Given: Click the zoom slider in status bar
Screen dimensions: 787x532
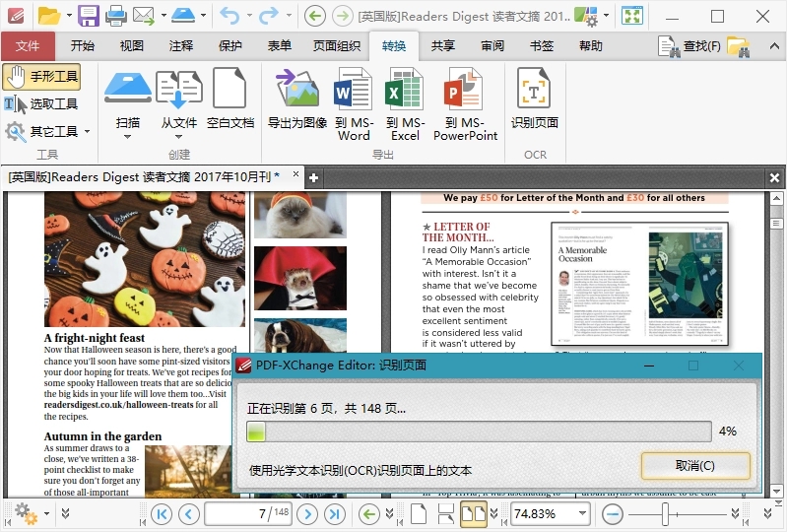Looking at the screenshot, I should (667, 513).
